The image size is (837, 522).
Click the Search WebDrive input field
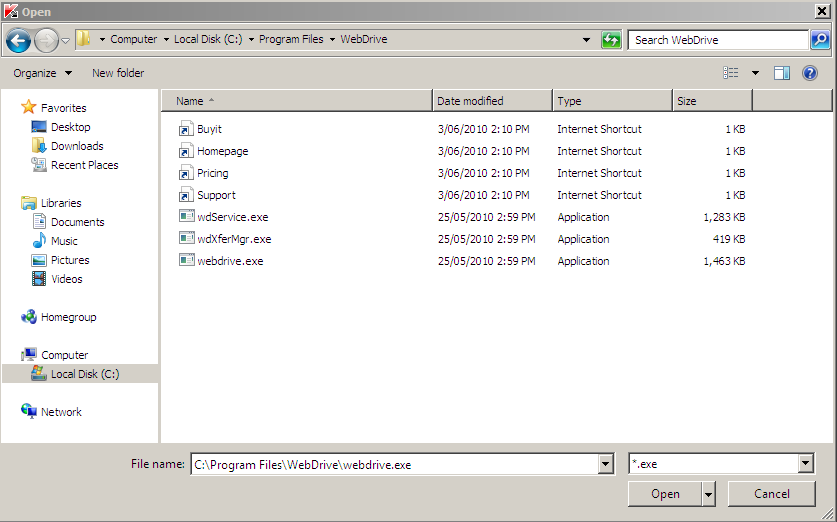point(717,40)
